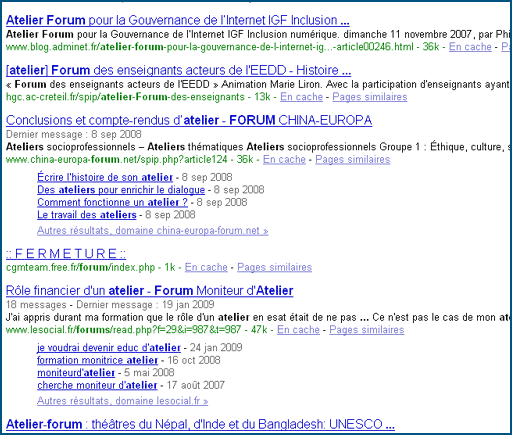Open Rôle financier d'un atelier forum result
This screenshot has width=512, height=435.
point(150,291)
